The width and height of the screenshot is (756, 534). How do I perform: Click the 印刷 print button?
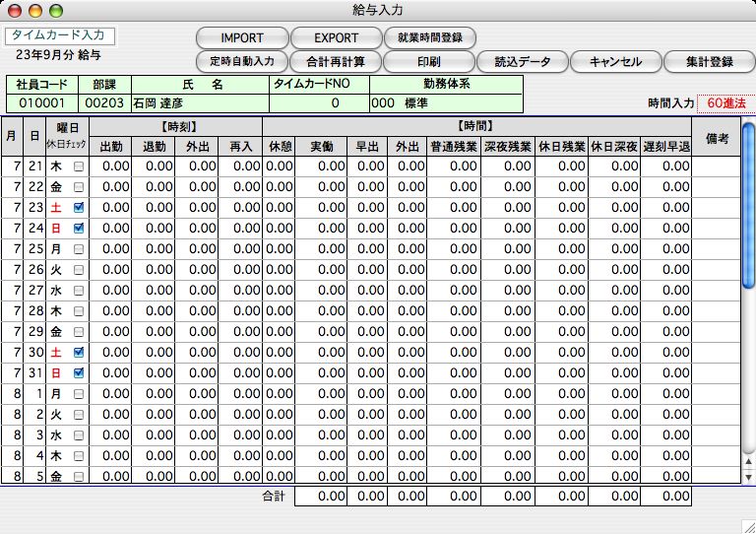(x=429, y=61)
